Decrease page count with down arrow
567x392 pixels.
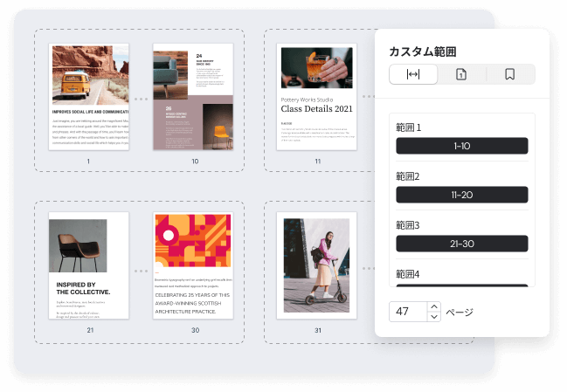pos(434,317)
